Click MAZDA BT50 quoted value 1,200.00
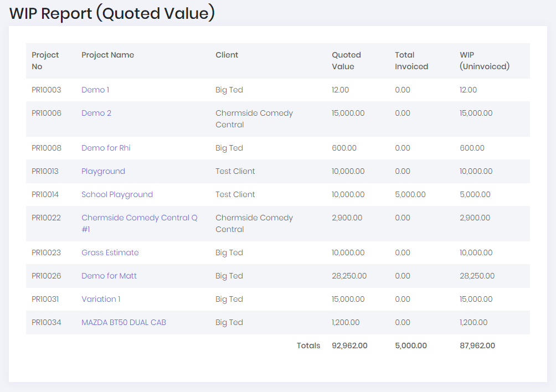The image size is (556, 392). tap(346, 323)
